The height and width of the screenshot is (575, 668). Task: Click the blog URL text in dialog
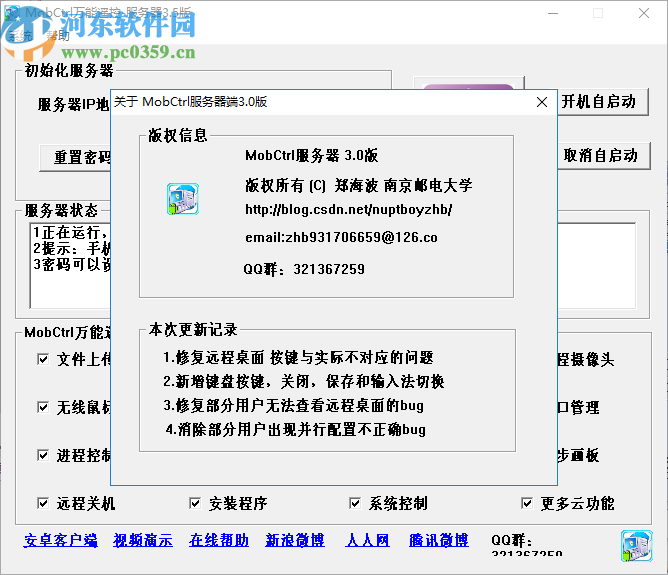pos(348,210)
